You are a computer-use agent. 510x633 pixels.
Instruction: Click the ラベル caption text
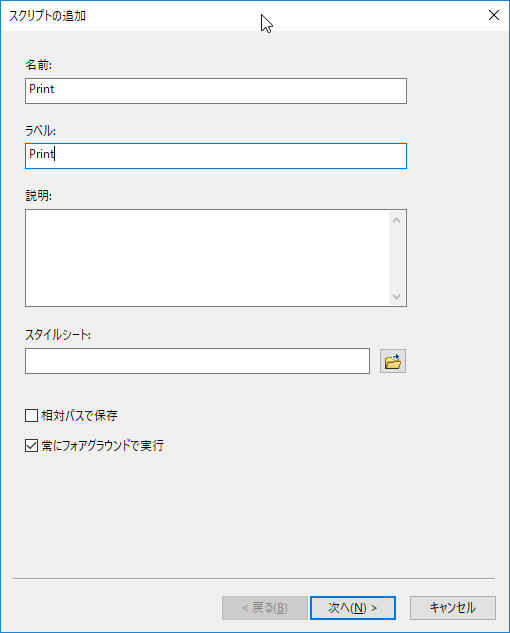pyautogui.click(x=40, y=130)
